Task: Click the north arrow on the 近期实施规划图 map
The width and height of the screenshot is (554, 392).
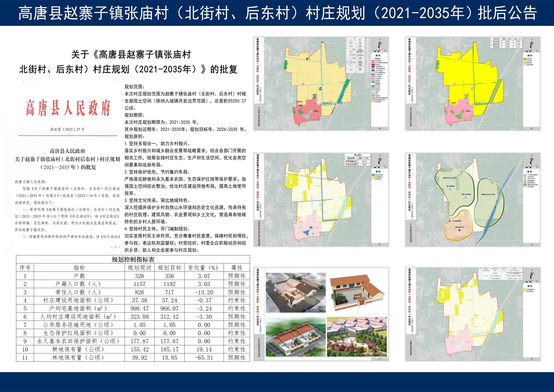Action: [531, 275]
